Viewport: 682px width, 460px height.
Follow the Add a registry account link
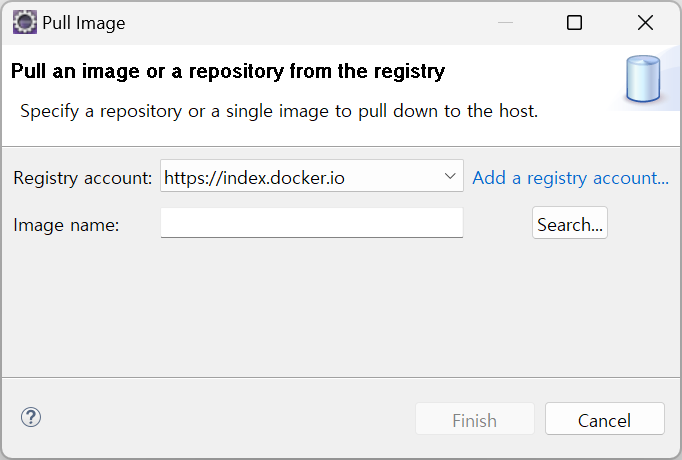pos(570,178)
